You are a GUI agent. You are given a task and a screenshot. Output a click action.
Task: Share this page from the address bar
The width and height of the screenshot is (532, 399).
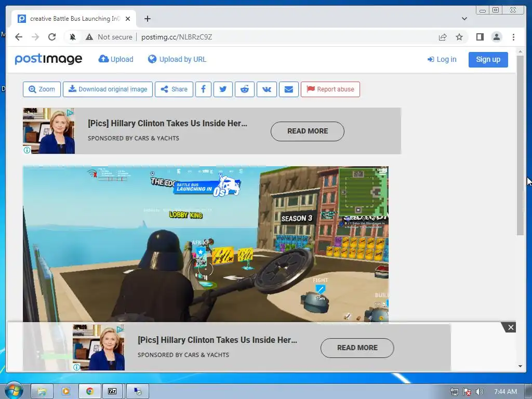443,37
